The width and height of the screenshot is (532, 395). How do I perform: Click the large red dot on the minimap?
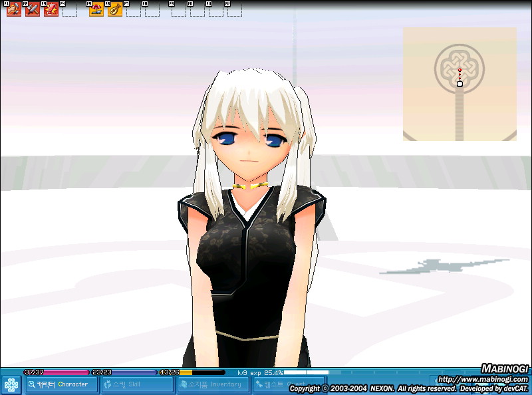tap(460, 70)
